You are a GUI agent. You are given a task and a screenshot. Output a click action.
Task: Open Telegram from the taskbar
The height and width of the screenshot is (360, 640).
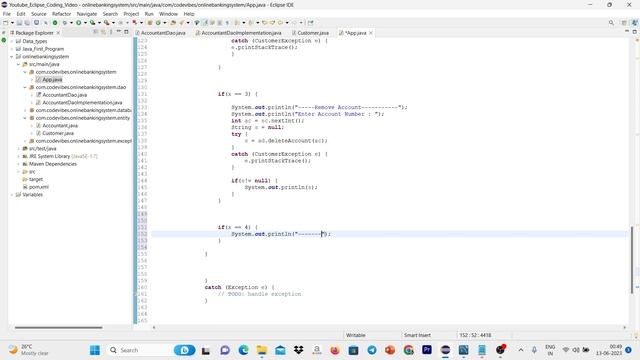click(372, 350)
